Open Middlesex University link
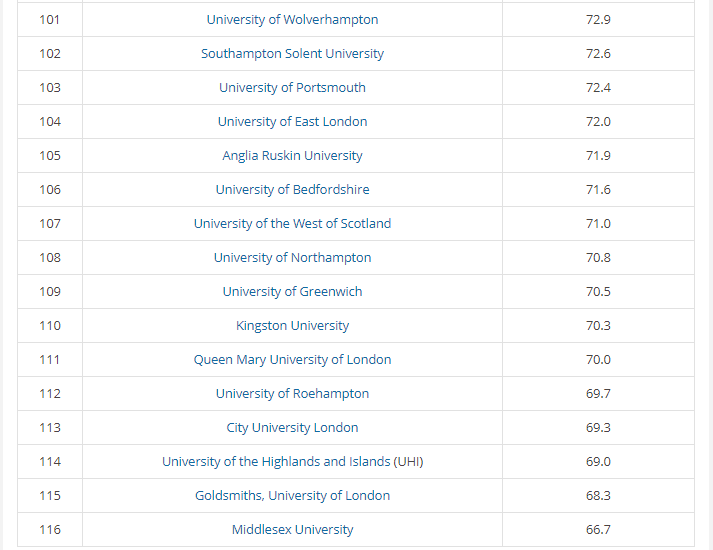This screenshot has width=713, height=550. point(292,530)
